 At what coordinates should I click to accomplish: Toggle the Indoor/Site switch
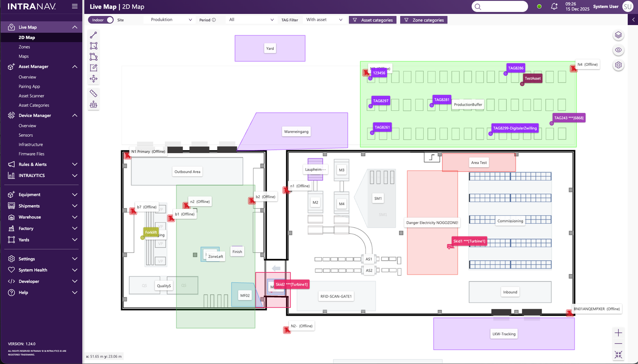point(109,20)
